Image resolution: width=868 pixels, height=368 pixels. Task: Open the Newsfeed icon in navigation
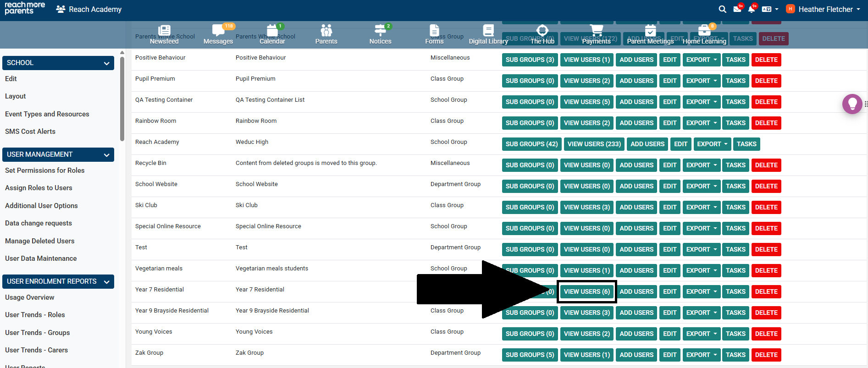pos(164,34)
